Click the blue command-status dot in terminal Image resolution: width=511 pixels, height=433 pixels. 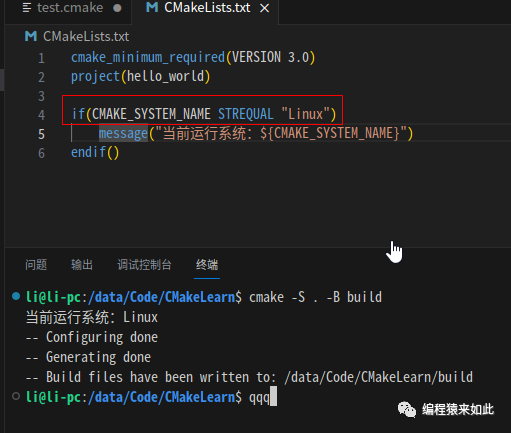[16, 296]
